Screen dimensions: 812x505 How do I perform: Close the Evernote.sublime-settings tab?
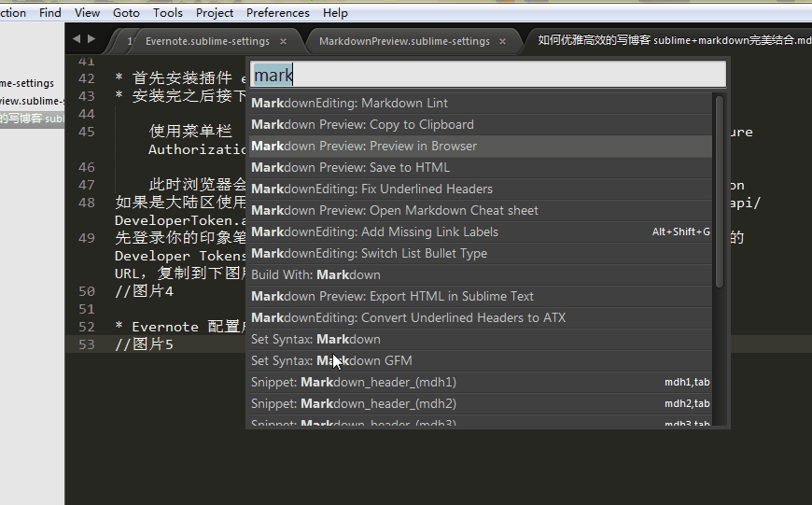[284, 41]
